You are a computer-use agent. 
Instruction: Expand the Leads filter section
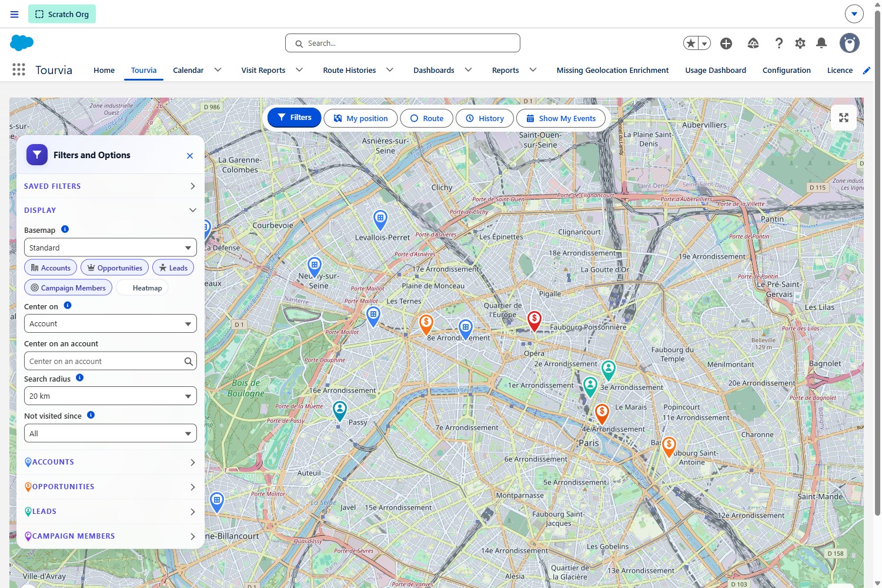click(111, 512)
